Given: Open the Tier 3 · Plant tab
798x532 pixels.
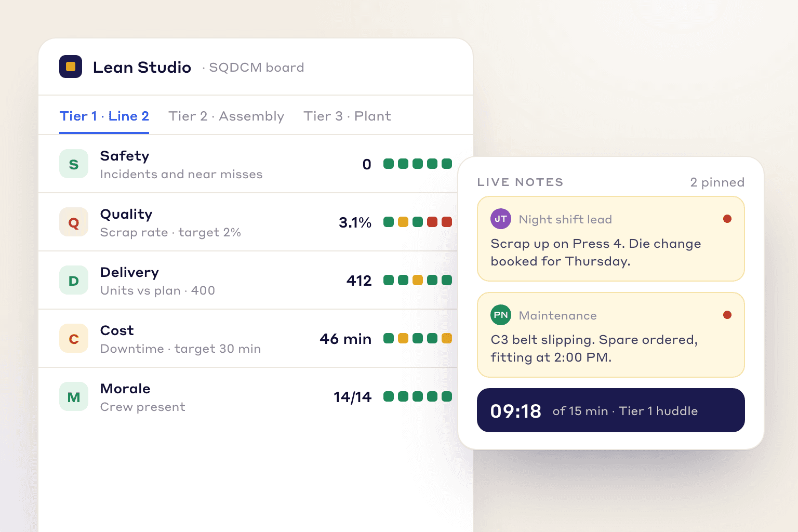Looking at the screenshot, I should (x=347, y=116).
